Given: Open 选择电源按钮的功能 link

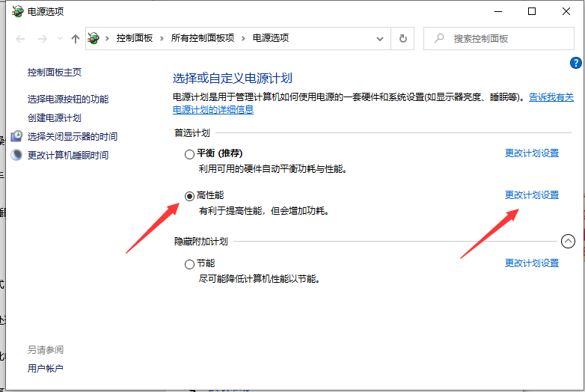Looking at the screenshot, I should click(68, 99).
